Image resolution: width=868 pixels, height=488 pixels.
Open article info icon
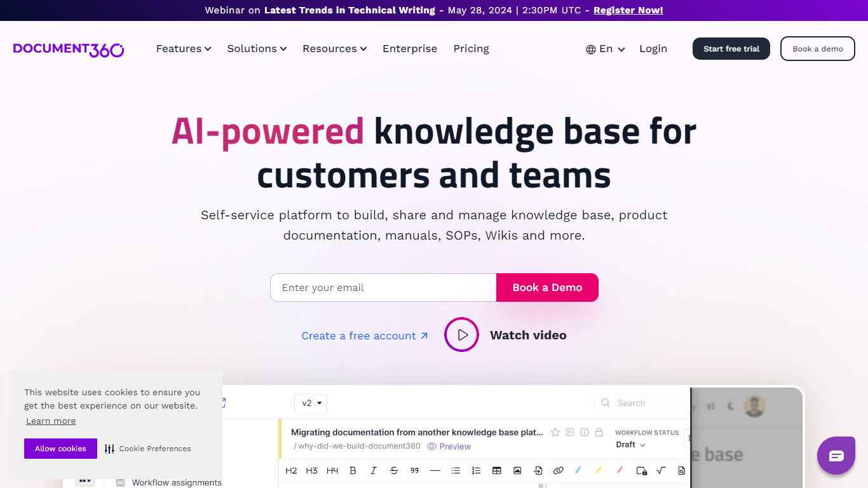coord(584,432)
